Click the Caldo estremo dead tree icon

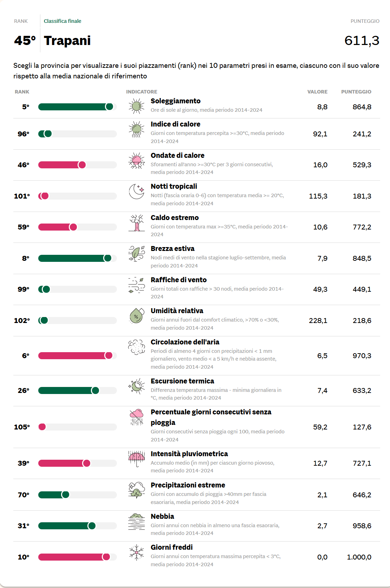[x=137, y=223]
